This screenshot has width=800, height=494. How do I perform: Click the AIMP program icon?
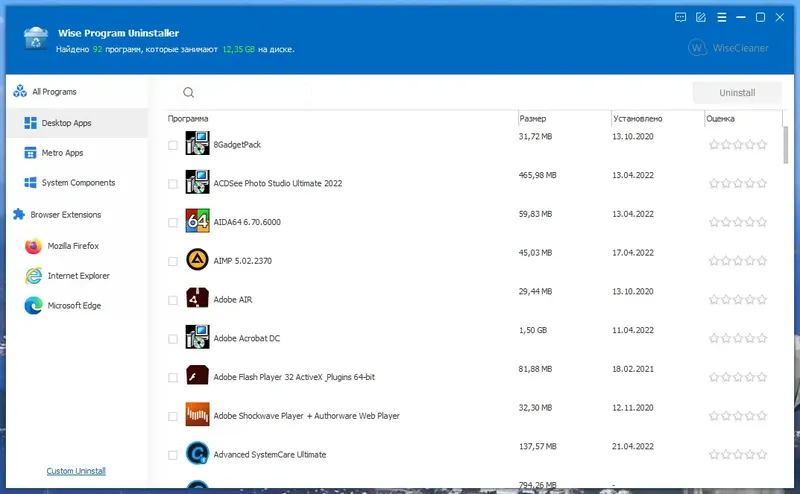pos(197,260)
